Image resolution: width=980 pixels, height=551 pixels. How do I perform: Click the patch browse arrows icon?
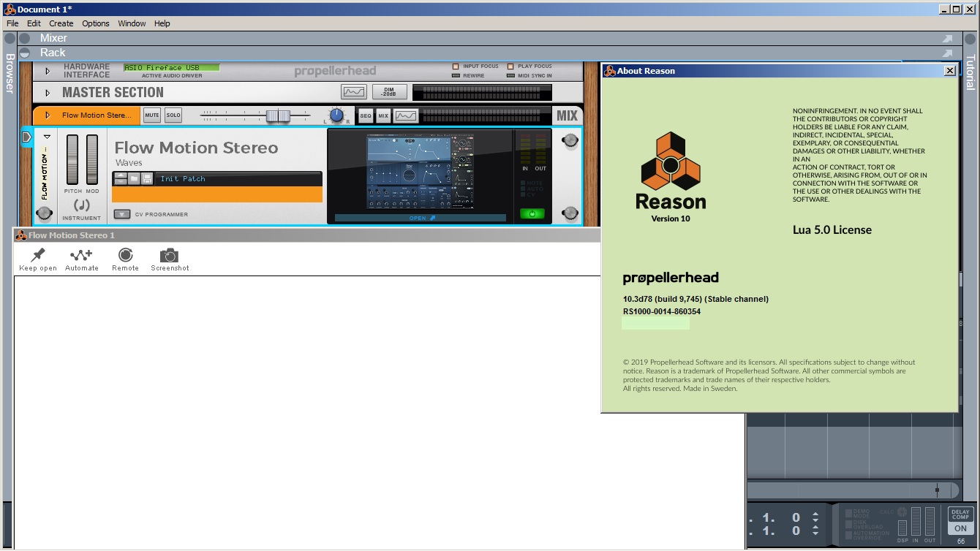pos(120,179)
